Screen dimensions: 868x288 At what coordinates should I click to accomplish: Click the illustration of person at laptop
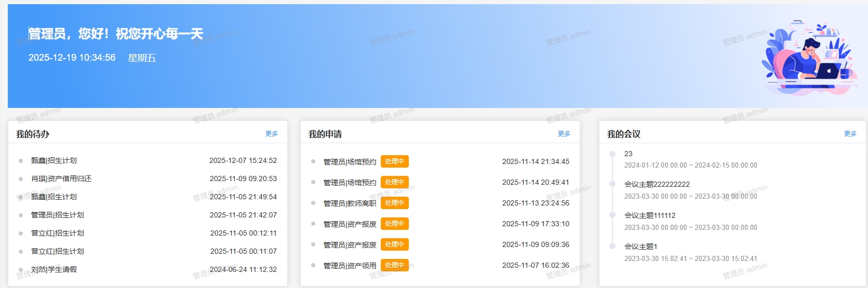pos(808,58)
